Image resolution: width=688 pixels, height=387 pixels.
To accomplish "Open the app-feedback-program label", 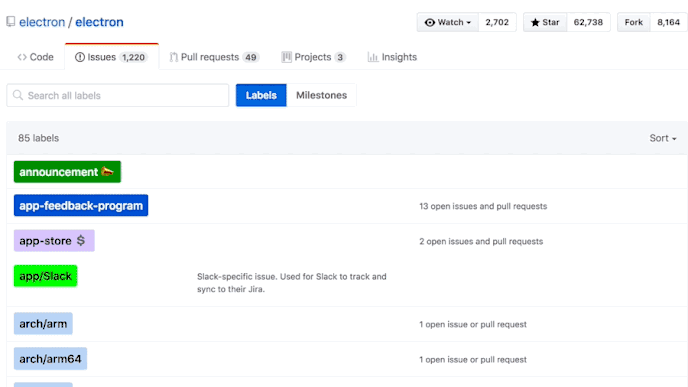I will coord(81,205).
